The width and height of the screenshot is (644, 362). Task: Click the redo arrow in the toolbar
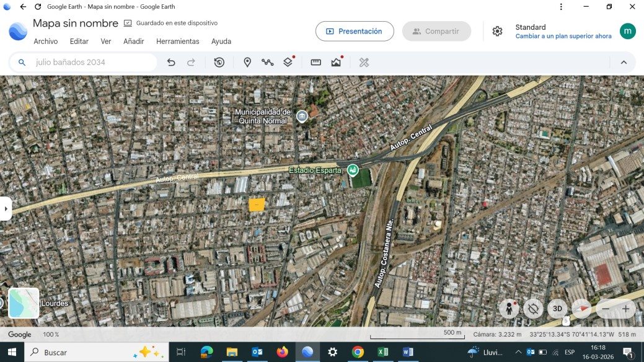coord(191,63)
